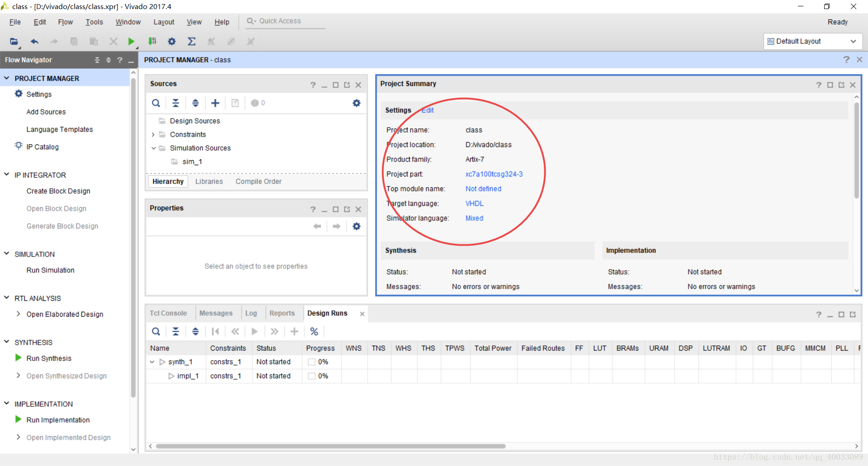Switch to the Messages tab
This screenshot has height=466, width=868.
coord(216,313)
